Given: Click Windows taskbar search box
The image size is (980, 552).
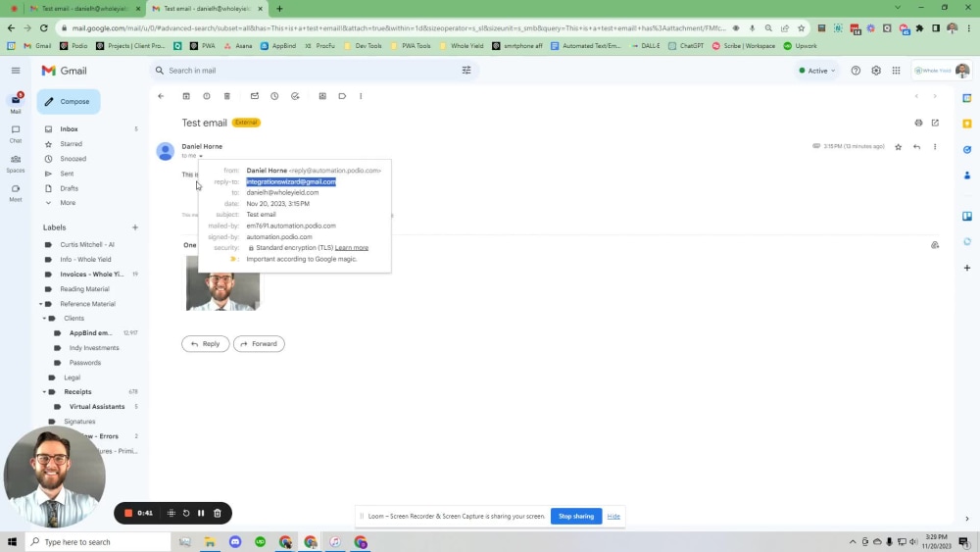Looking at the screenshot, I should coord(99,542).
